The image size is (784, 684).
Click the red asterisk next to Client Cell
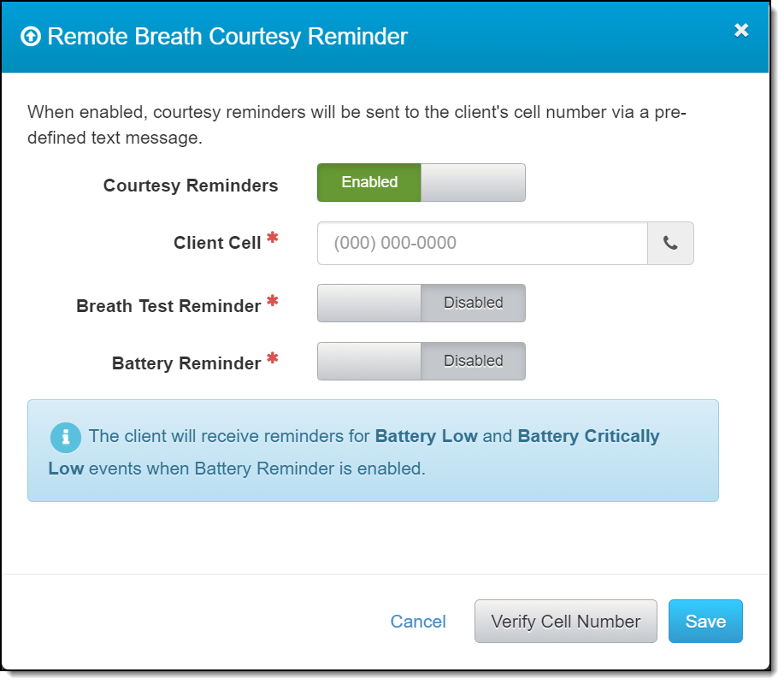273,239
